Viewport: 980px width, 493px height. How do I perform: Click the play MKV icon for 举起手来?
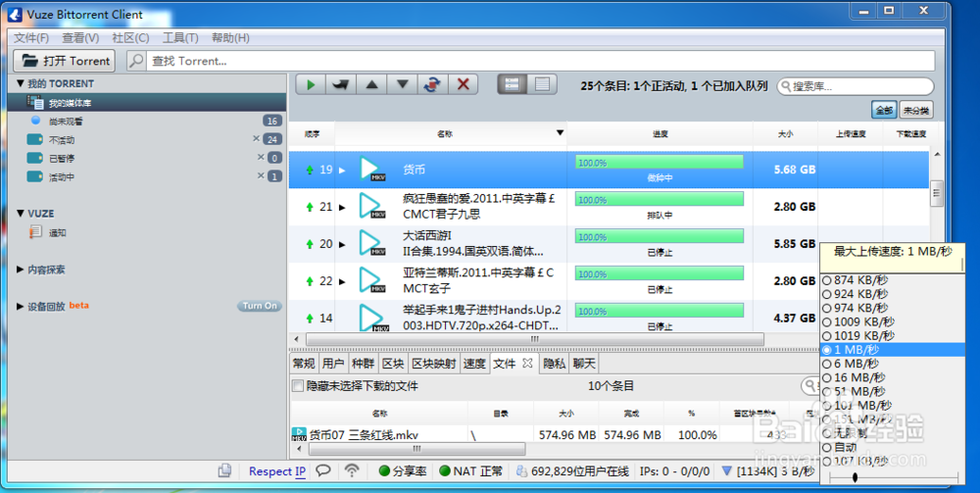(x=372, y=318)
